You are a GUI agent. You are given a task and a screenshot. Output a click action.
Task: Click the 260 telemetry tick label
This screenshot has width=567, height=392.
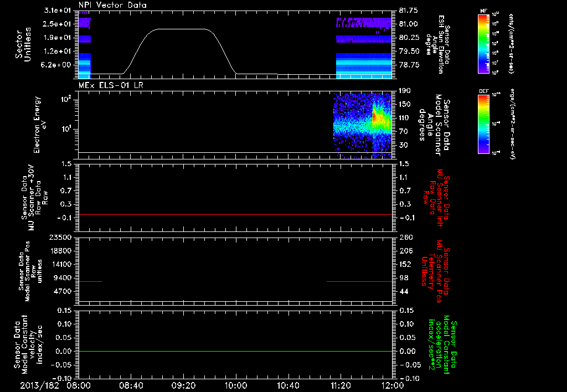[405, 237]
